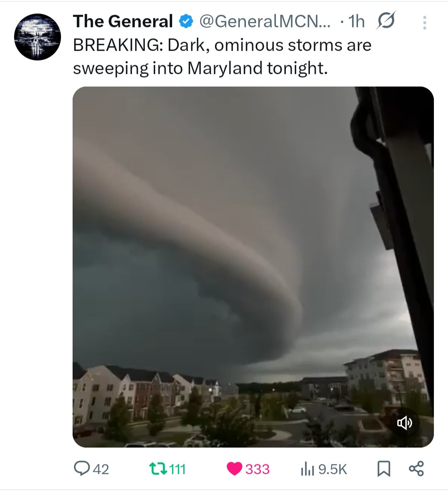The image size is (448, 491).
Task: Click the reply speech bubble icon
Action: [81, 469]
